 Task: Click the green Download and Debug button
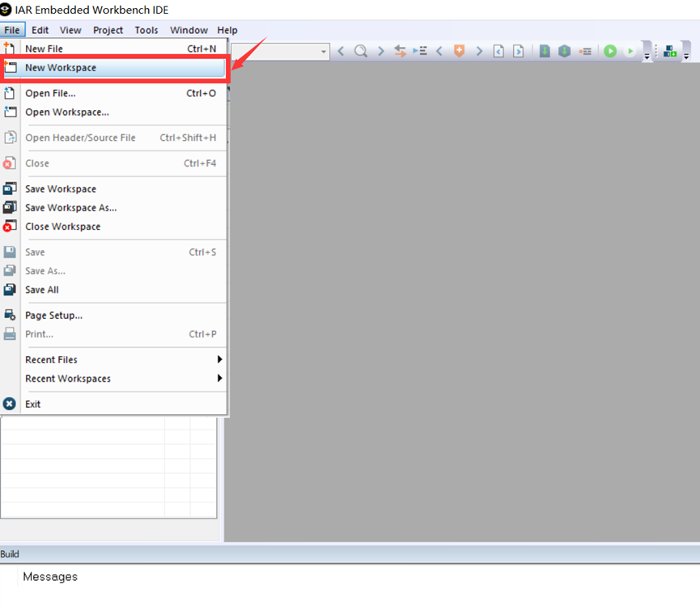point(609,51)
